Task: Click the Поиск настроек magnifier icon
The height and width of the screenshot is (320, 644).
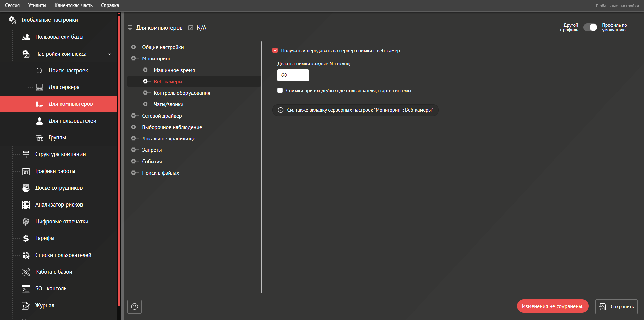Action: click(39, 71)
